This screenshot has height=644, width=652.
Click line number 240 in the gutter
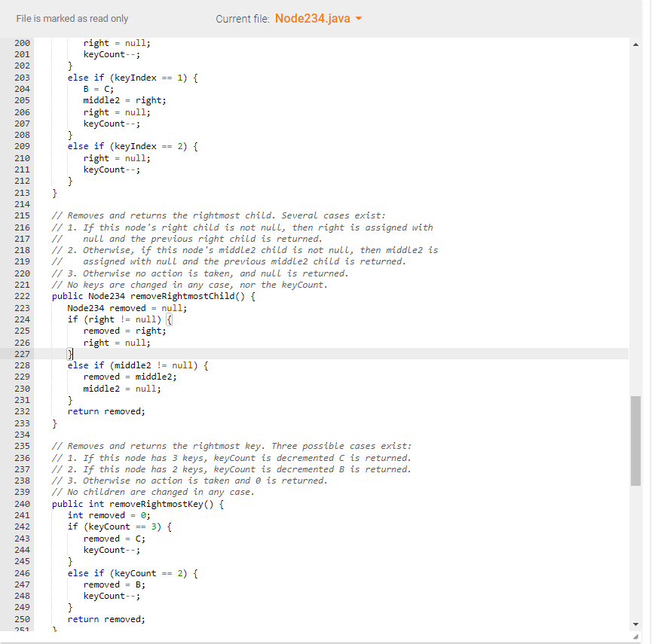coord(21,503)
